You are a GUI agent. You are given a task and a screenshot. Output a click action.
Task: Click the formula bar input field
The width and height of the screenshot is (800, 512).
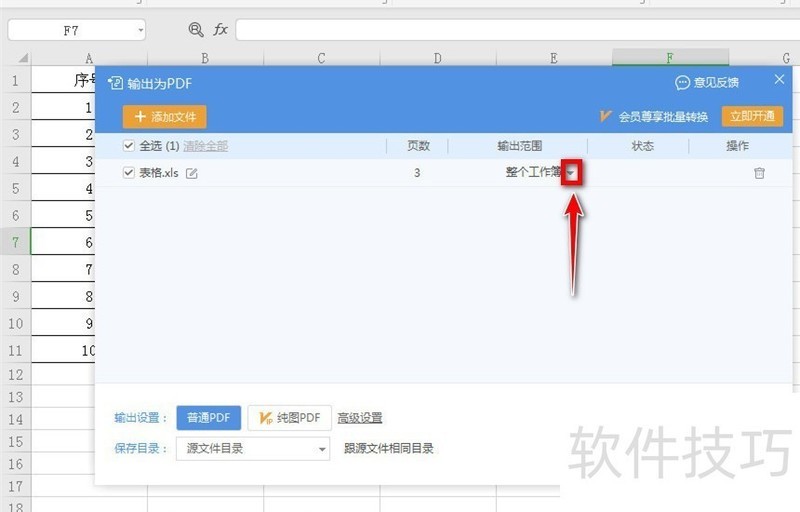click(x=517, y=30)
